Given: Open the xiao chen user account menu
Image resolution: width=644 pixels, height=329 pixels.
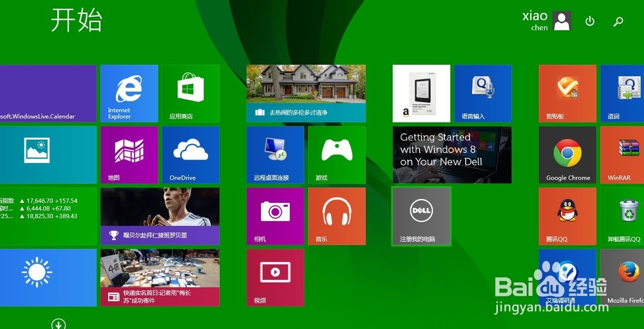Looking at the screenshot, I should coord(547,21).
